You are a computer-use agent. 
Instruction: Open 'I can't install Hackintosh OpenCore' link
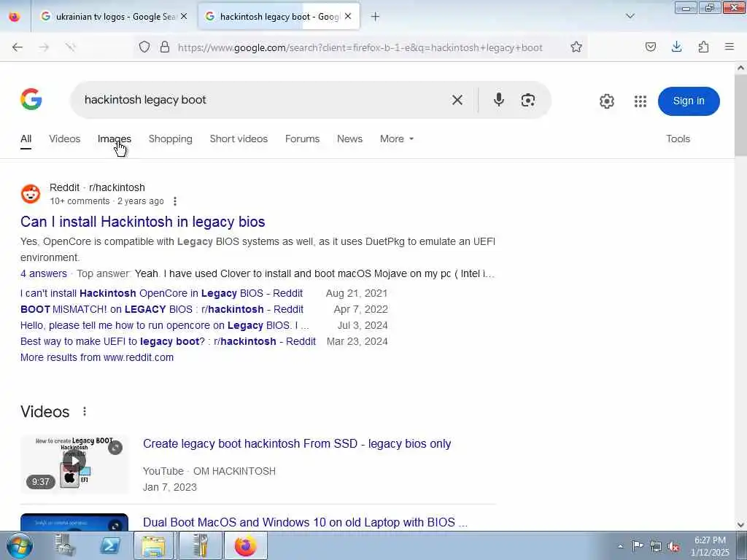(161, 293)
